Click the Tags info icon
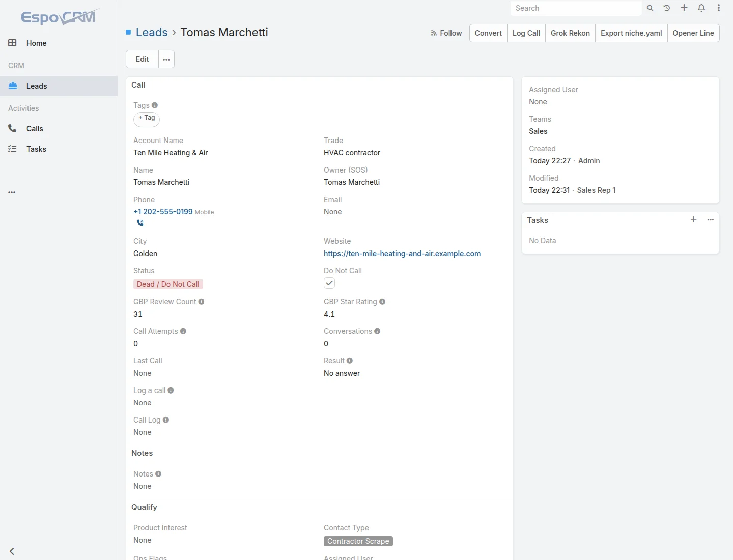Screen dimensions: 733x560 pyautogui.click(x=155, y=105)
